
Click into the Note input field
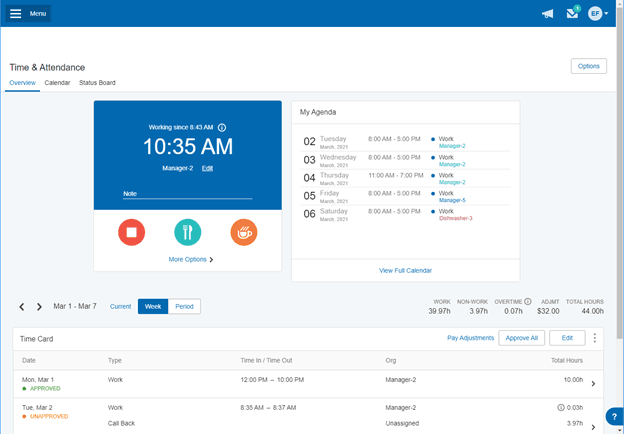(188, 194)
